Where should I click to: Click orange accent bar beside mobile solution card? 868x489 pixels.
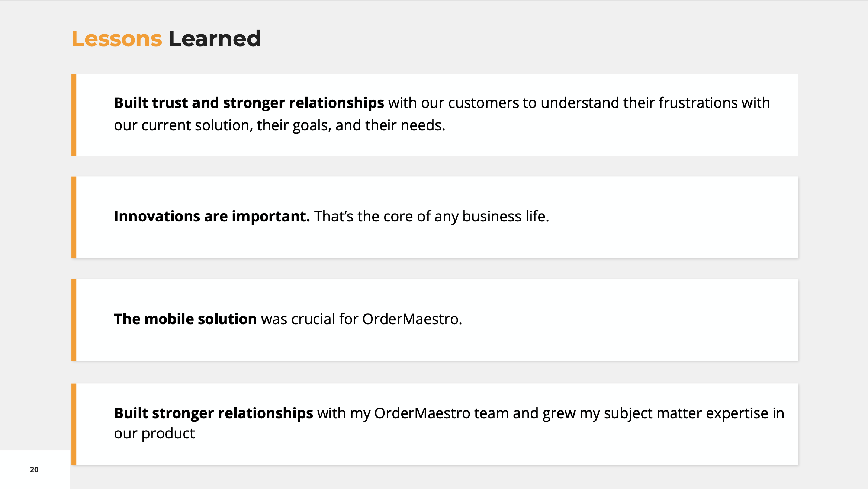click(74, 320)
